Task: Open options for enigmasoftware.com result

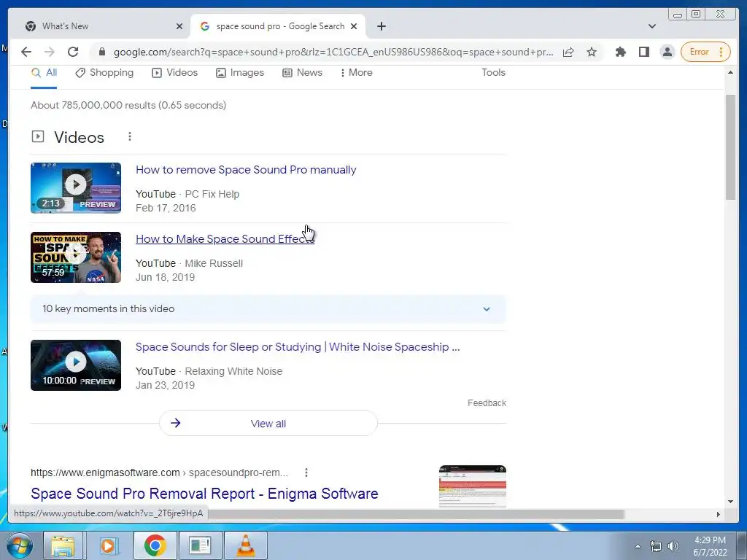Action: point(306,472)
